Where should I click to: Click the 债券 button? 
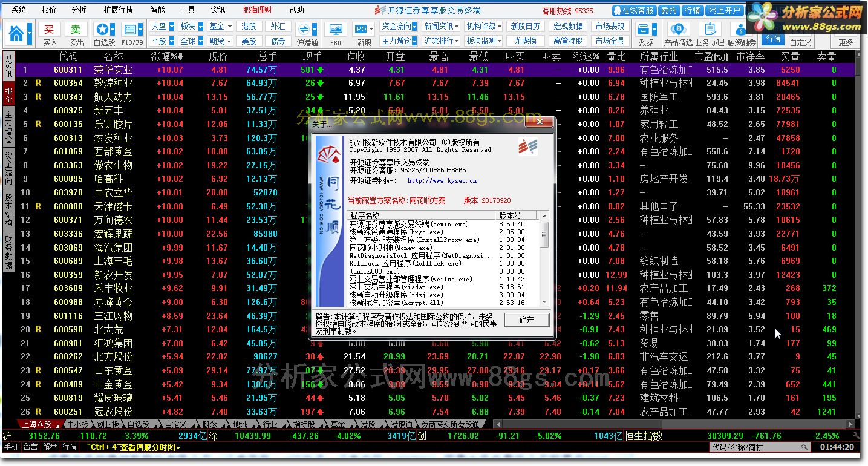click(x=278, y=41)
